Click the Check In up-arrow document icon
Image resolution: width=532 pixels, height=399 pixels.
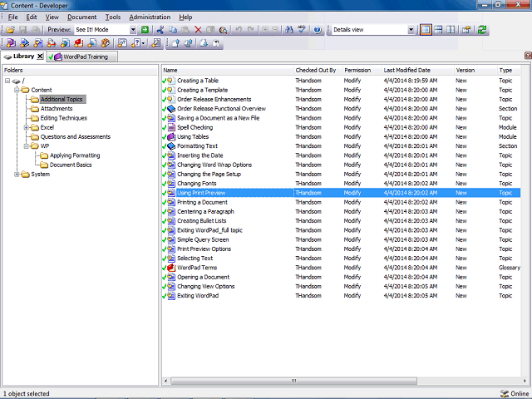click(175, 43)
